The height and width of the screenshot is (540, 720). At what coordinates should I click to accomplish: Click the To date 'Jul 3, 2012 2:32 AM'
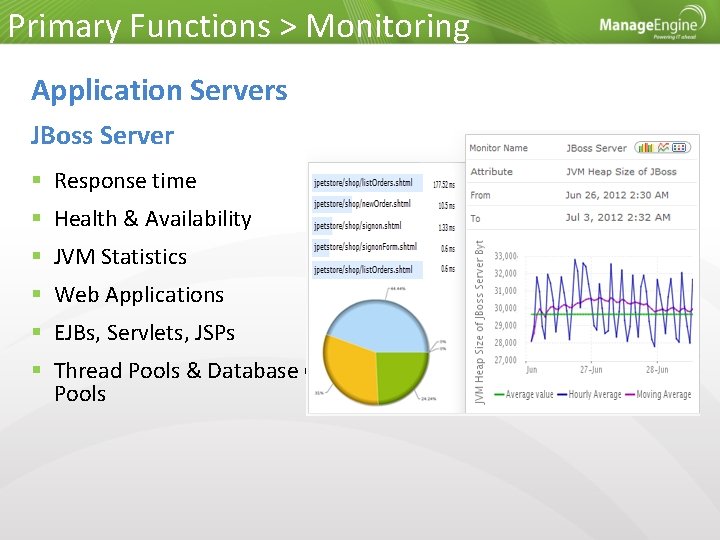pyautogui.click(x=618, y=218)
